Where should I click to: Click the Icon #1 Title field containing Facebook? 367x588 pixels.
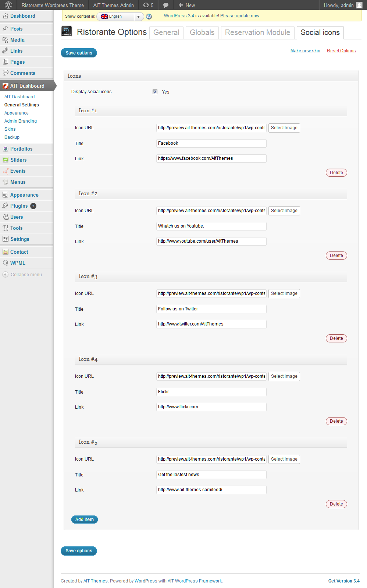coord(211,143)
